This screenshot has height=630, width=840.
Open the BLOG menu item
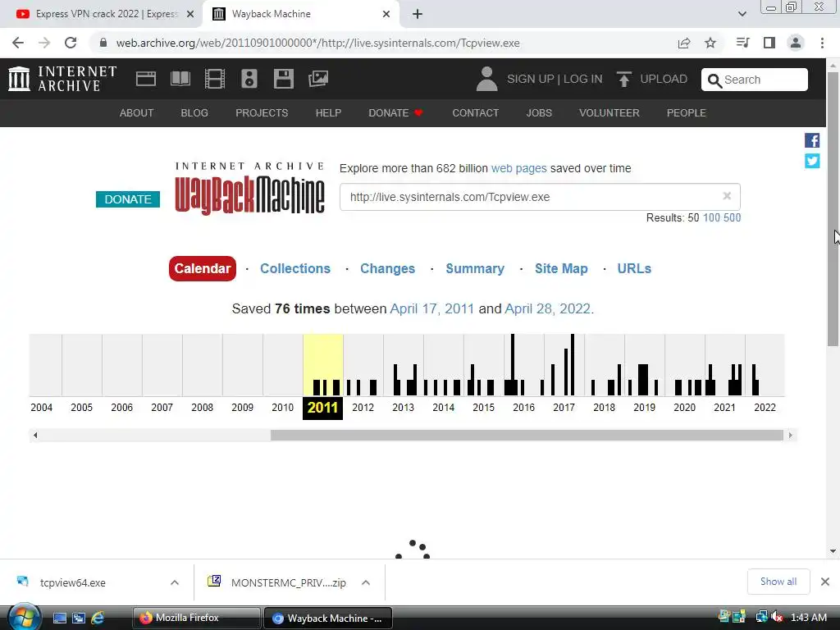tap(194, 113)
